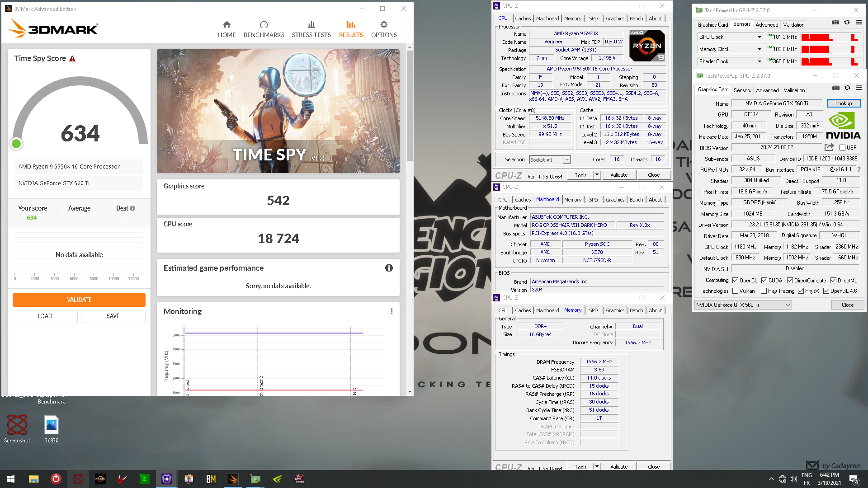Image resolution: width=868 pixels, height=488 pixels.
Task: Expand the GPU Clock sensor dropdown
Action: pyautogui.click(x=759, y=37)
